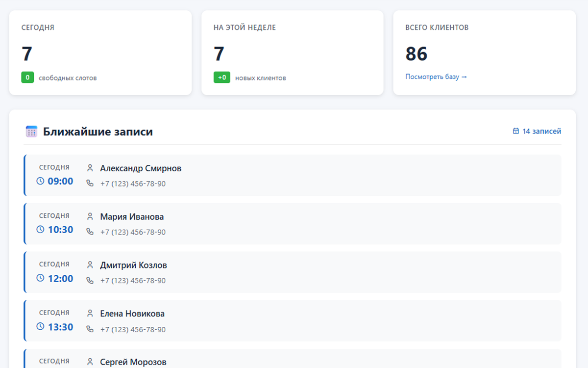This screenshot has height=368, width=588.
Task: Click the phone icon under Дмитрий Козлов
Action: coord(90,280)
